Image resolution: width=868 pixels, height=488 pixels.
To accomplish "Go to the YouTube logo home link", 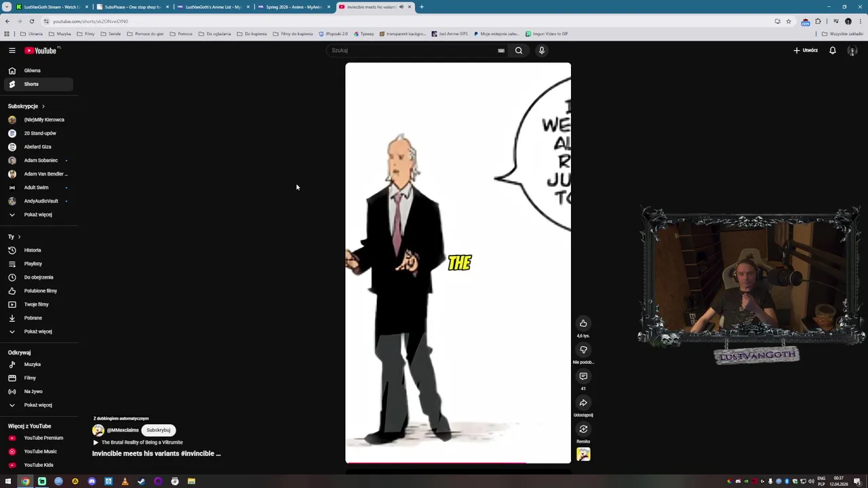I will coord(41,50).
